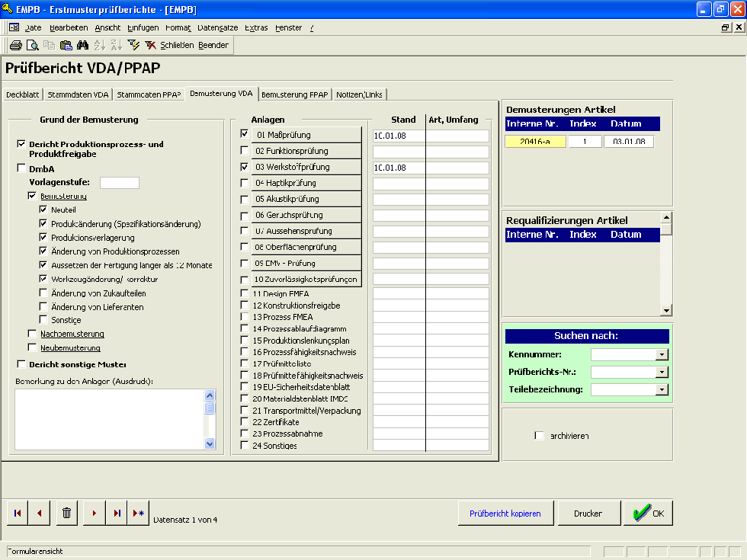Click the print icon in the toolbar
The width and height of the screenshot is (747, 560).
tap(15, 45)
